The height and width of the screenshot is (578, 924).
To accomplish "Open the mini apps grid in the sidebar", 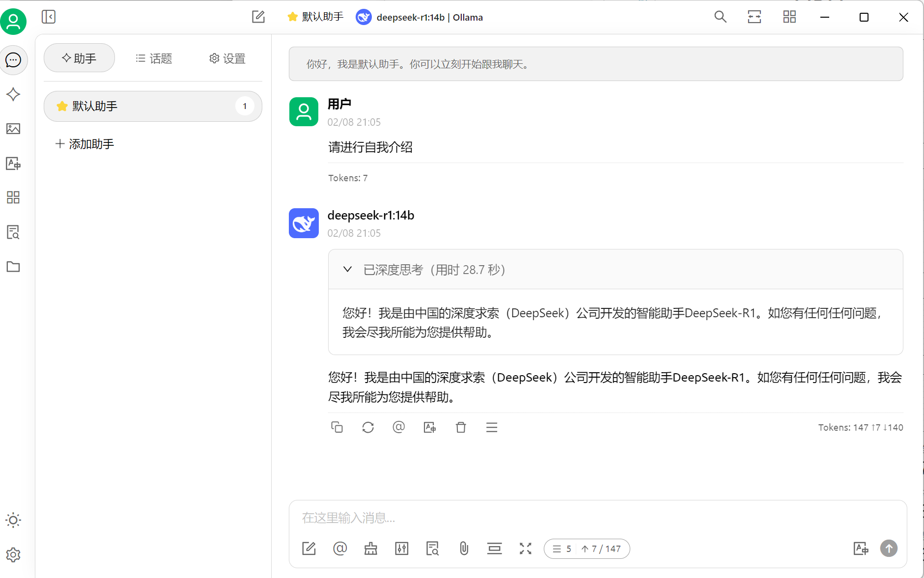I will pos(13,197).
